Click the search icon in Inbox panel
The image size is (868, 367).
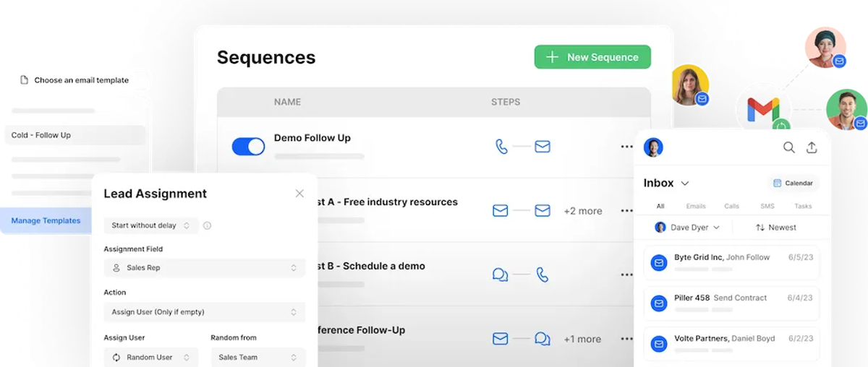click(789, 147)
